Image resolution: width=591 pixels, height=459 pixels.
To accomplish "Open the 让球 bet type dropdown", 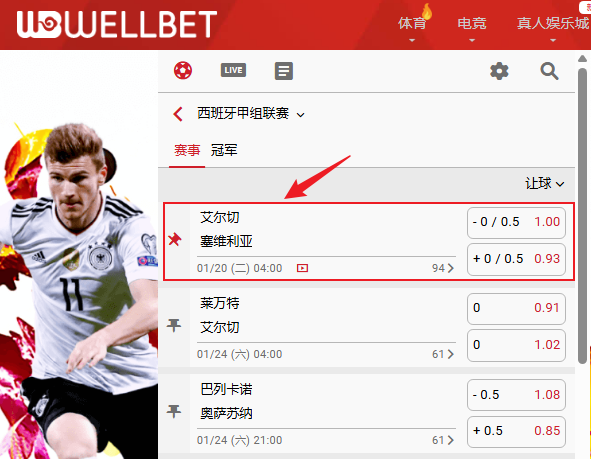I will 545,184.
